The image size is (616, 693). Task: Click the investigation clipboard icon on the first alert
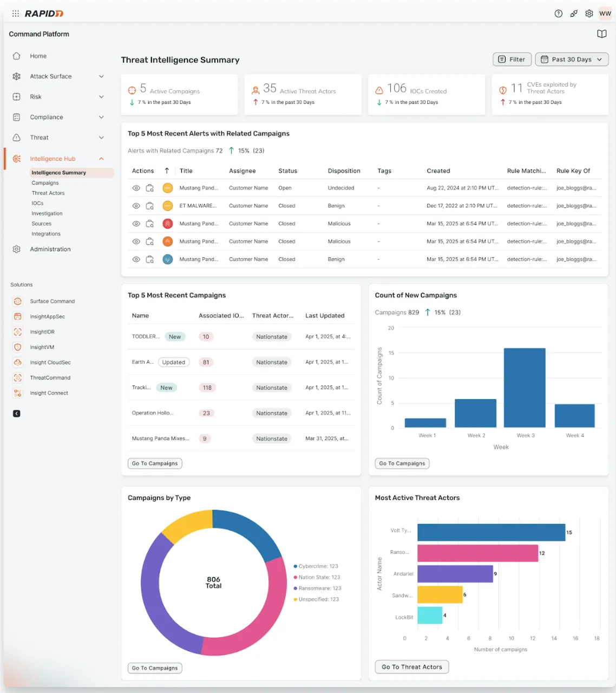150,188
